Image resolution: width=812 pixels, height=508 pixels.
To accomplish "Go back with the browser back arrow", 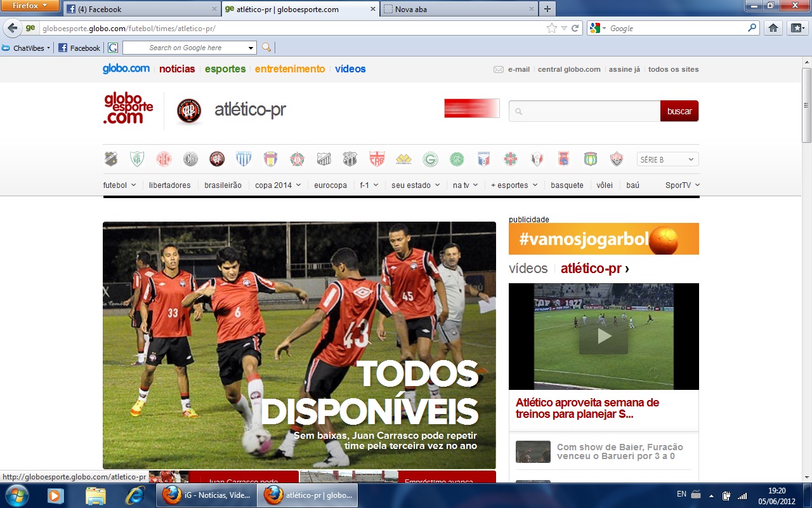I will coord(12,28).
